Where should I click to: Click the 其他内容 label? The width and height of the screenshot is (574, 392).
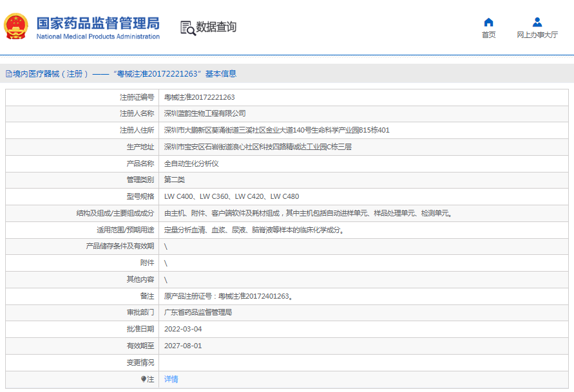pos(140,279)
